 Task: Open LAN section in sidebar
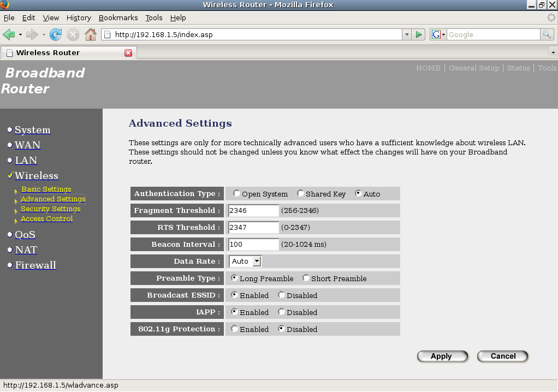click(26, 161)
